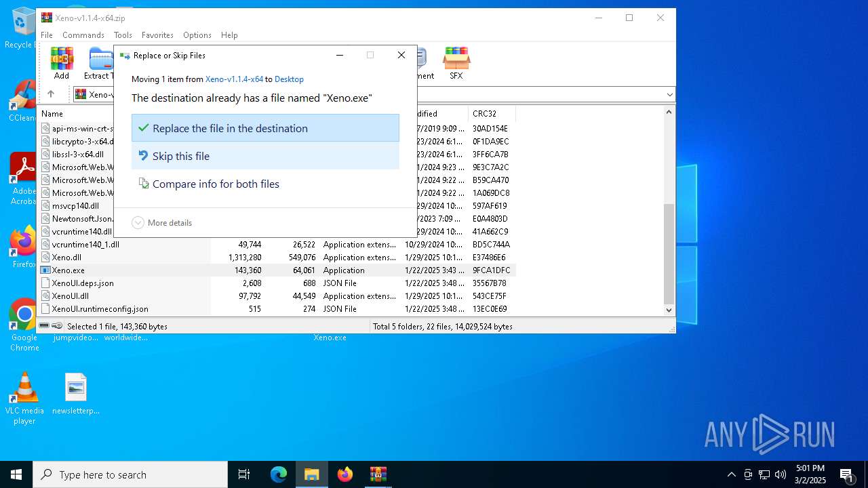Click the Extract To toolbar icon
868x488 pixels.
point(99,64)
